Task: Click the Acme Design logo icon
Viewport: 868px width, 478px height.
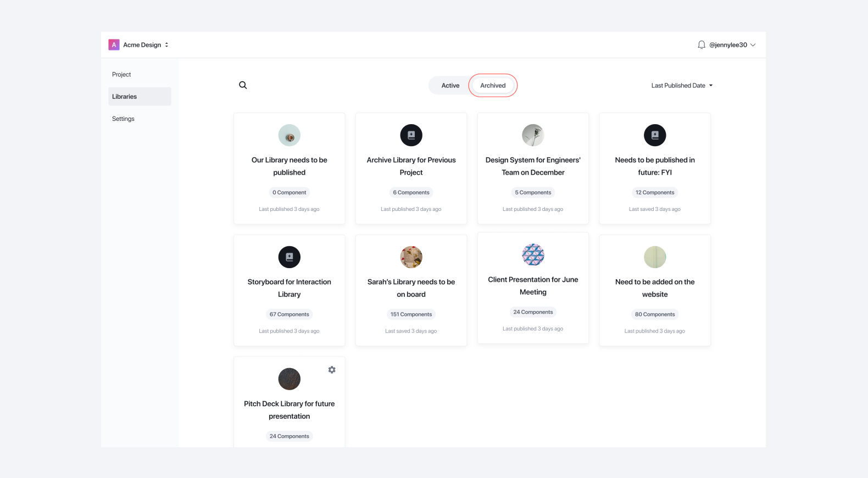Action: (x=114, y=45)
